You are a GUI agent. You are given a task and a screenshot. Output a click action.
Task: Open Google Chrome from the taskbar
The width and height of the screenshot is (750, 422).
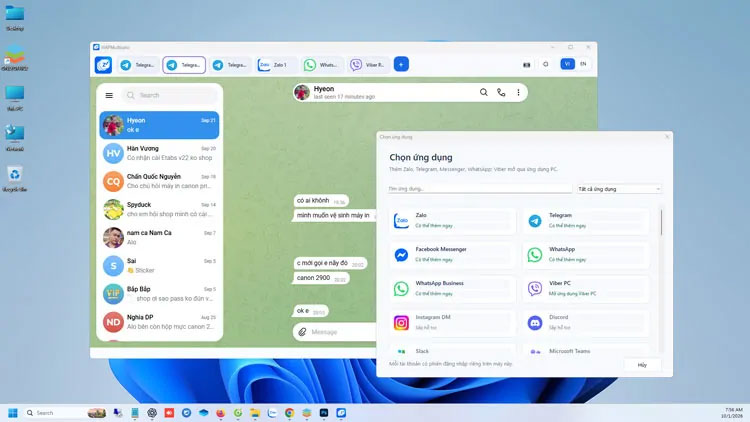coord(289,413)
